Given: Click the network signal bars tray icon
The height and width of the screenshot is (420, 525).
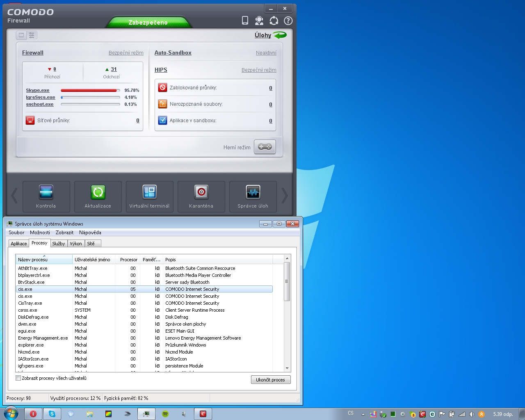Looking at the screenshot, I should tap(462, 414).
